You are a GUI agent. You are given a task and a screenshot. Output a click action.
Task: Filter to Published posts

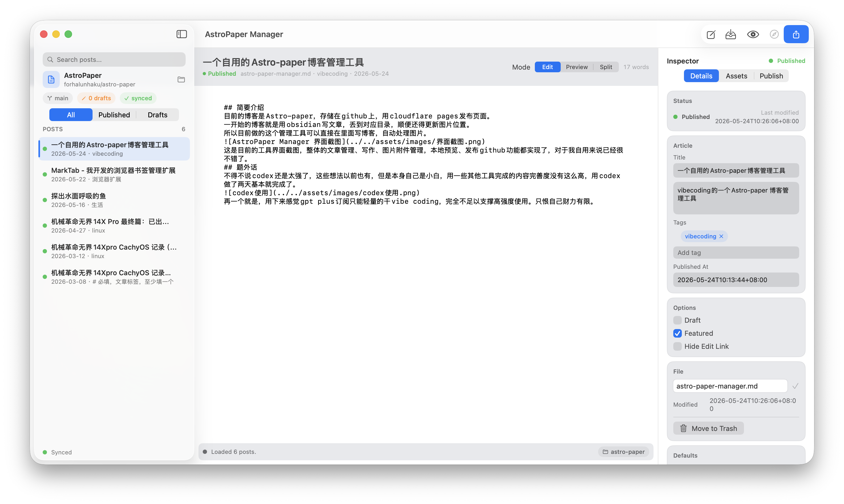click(114, 115)
